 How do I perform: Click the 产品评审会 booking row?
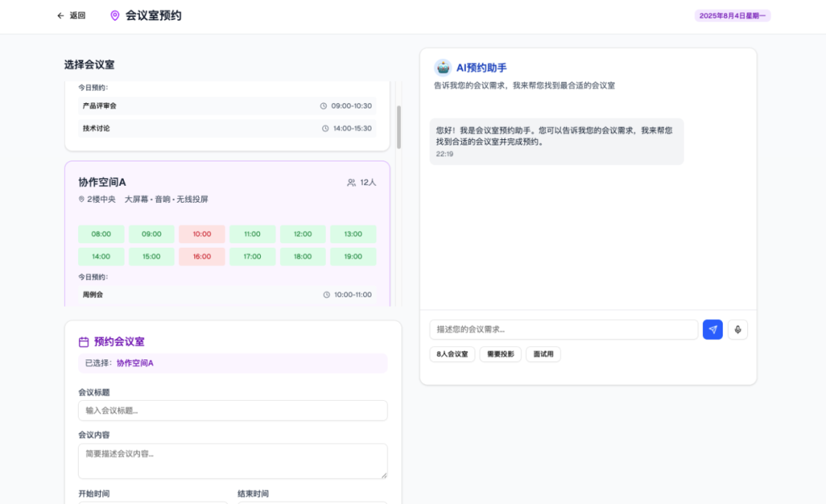click(227, 106)
